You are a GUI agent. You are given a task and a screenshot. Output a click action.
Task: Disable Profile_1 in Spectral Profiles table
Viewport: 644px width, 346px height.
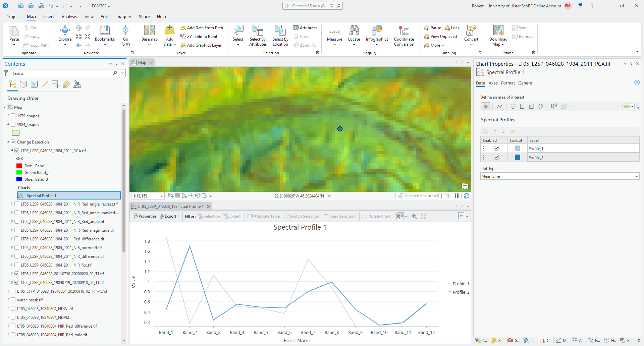coord(496,149)
